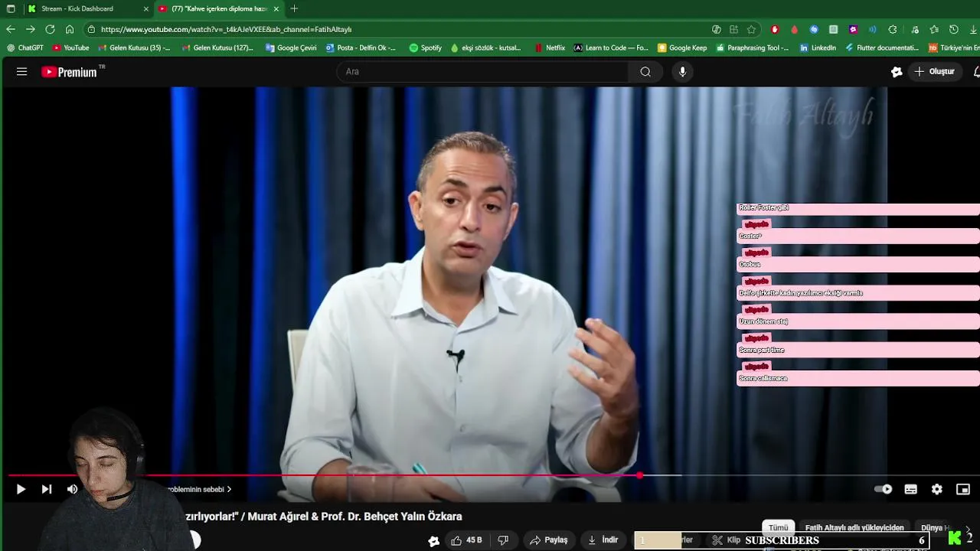Mute the video volume speaker icon
The height and width of the screenshot is (551, 980).
click(x=72, y=490)
